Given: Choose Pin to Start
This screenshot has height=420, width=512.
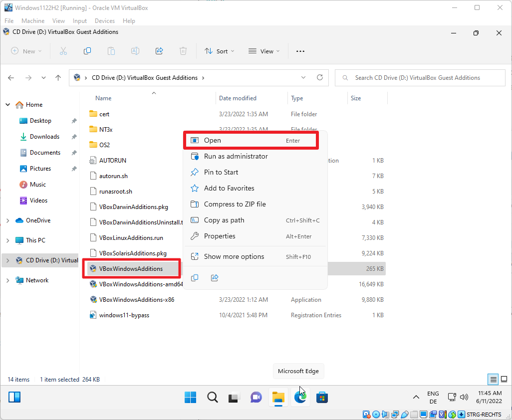Looking at the screenshot, I should (x=256, y=172).
